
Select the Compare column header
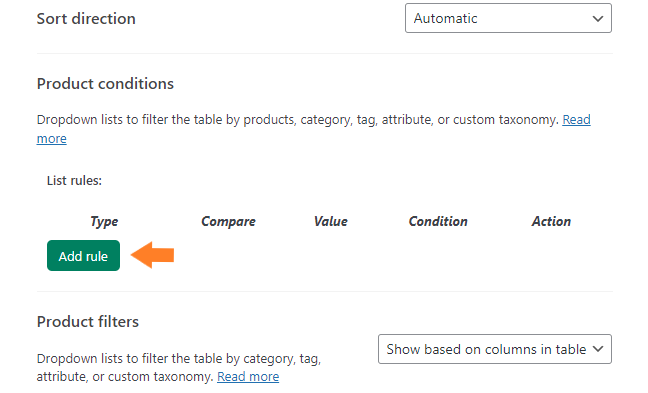pyautogui.click(x=228, y=222)
